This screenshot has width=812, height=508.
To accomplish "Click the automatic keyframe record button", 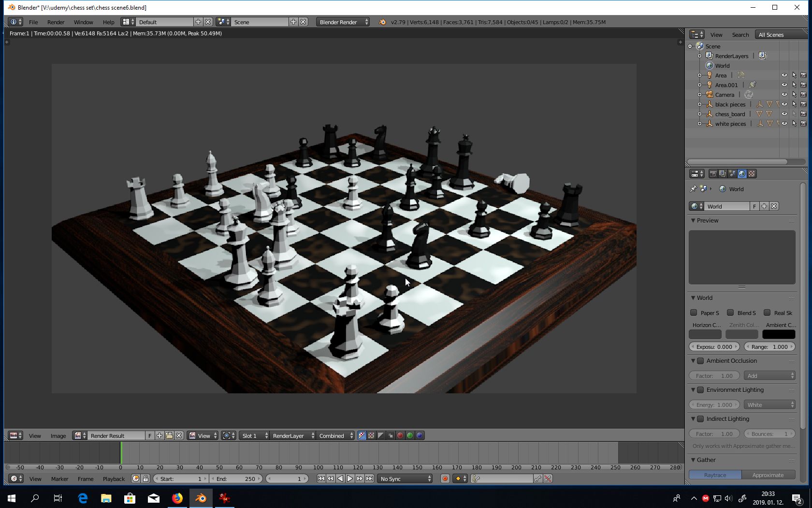I will [x=445, y=479].
